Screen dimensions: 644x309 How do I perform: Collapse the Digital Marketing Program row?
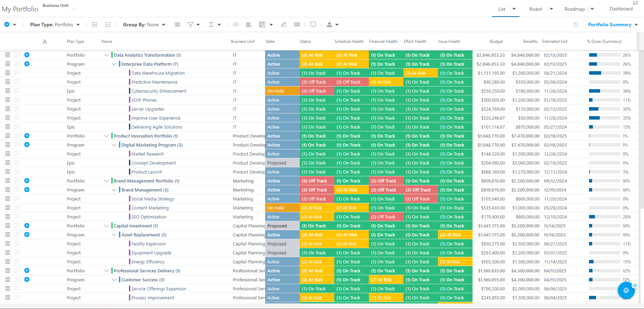(x=114, y=145)
